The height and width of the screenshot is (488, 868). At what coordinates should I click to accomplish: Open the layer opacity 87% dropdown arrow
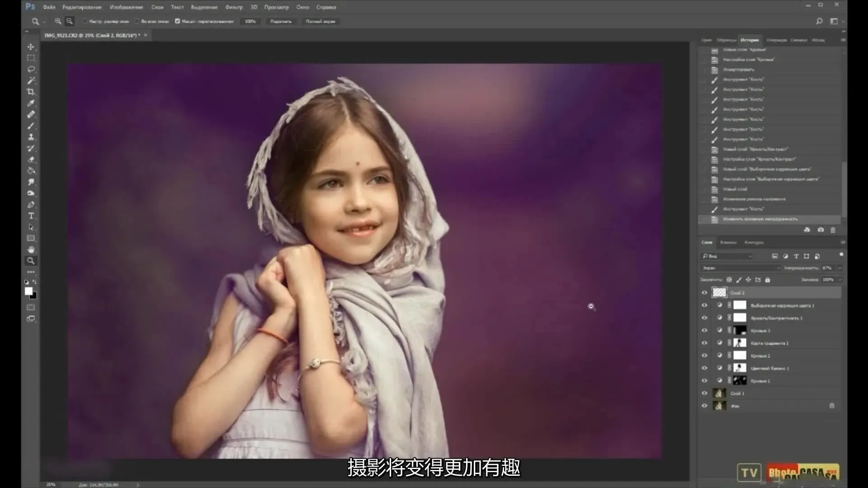[840, 268]
